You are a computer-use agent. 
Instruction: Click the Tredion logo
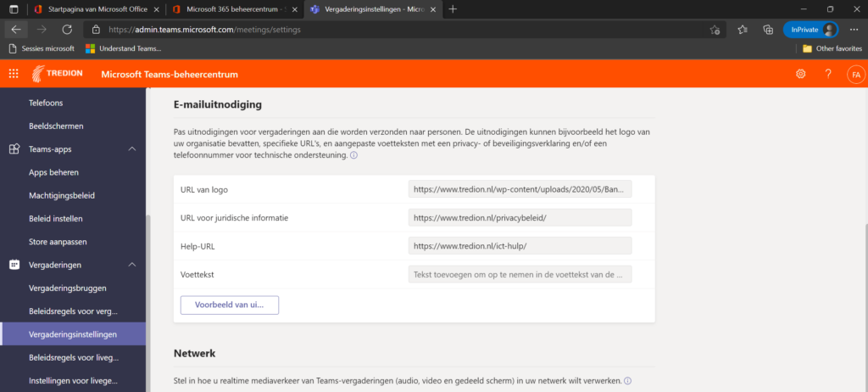58,74
